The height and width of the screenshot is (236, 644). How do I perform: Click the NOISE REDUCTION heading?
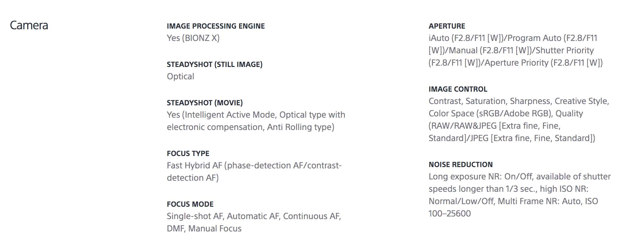click(x=460, y=164)
